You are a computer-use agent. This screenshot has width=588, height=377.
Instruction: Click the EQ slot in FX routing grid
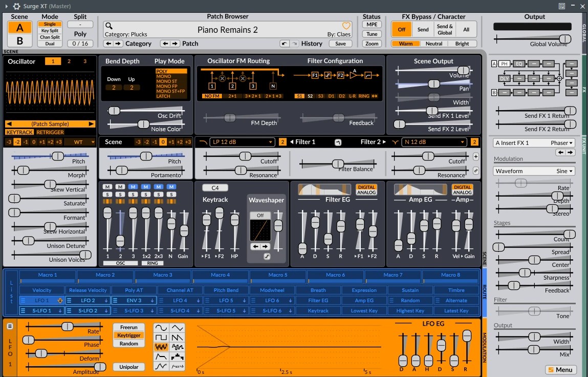[x=519, y=64]
